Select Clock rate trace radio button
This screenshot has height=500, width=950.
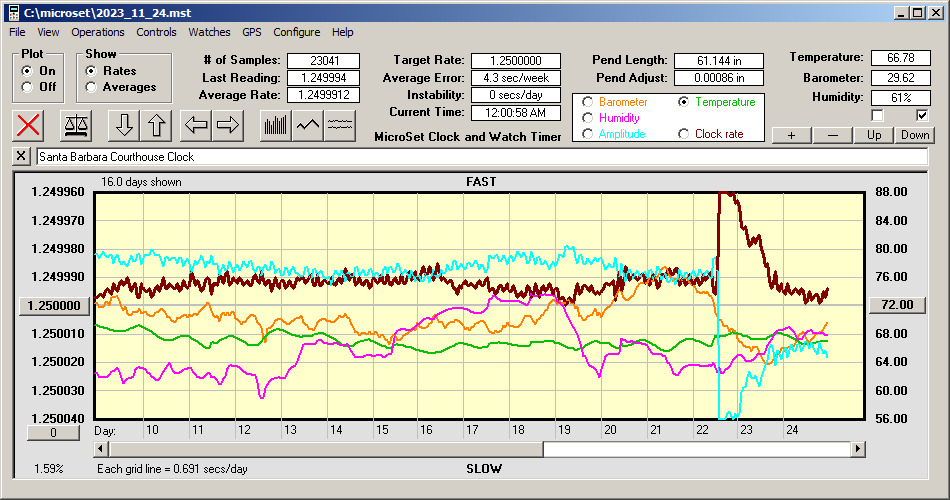click(x=683, y=133)
